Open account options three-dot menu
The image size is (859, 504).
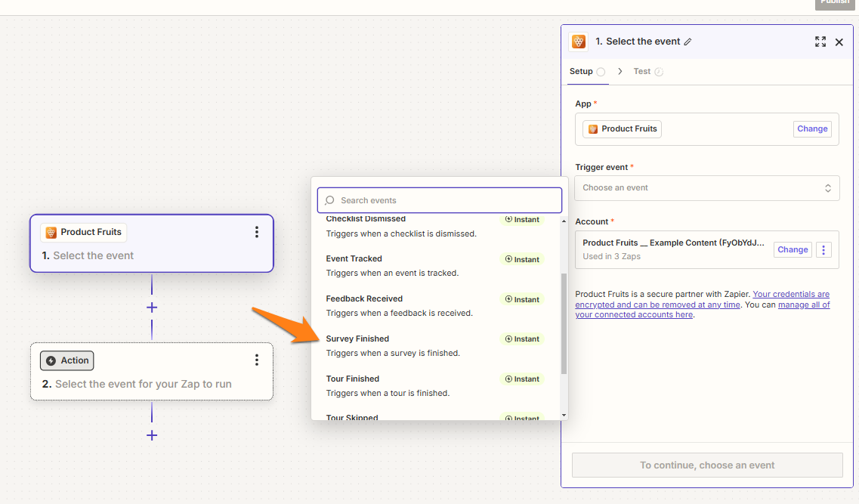pos(824,249)
